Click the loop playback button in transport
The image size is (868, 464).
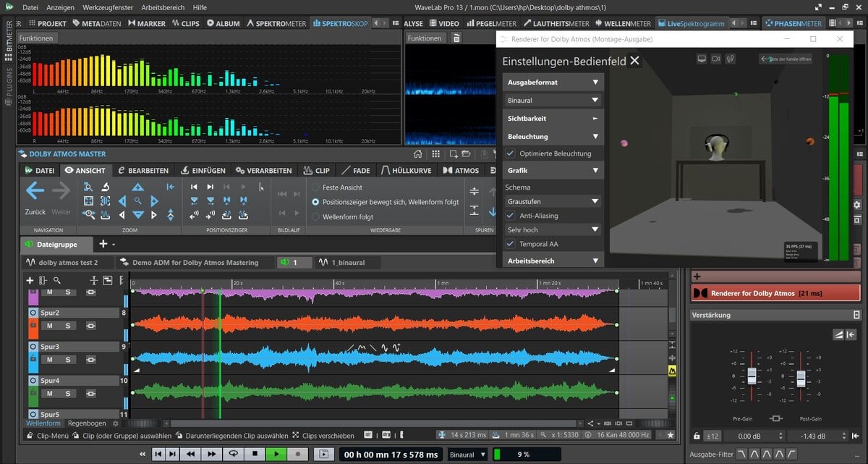(x=234, y=454)
